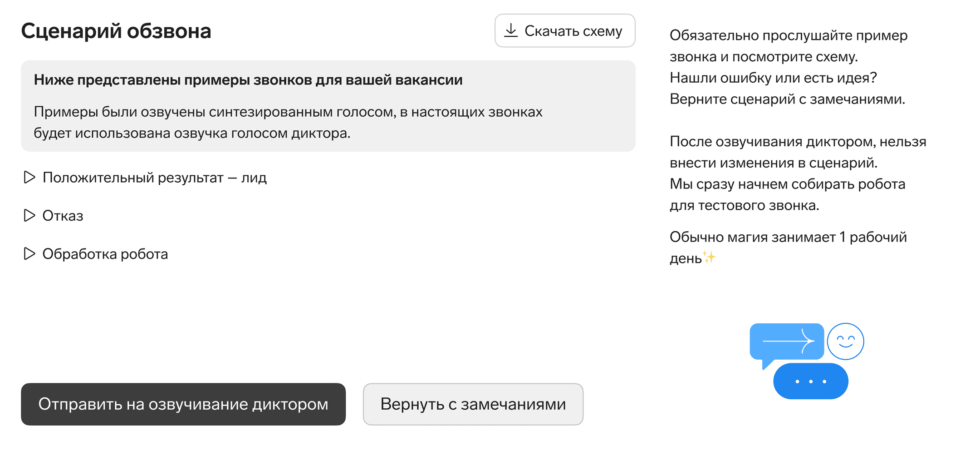The width and height of the screenshot is (980, 451).
Task: Click the synthesized voice notice paragraph
Action: 288,122
